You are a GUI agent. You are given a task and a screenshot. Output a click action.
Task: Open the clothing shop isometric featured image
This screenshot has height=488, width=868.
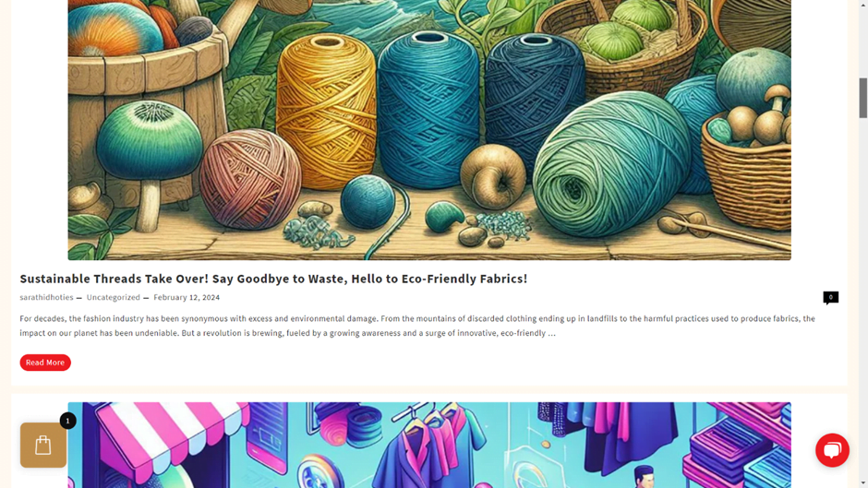coord(429,445)
